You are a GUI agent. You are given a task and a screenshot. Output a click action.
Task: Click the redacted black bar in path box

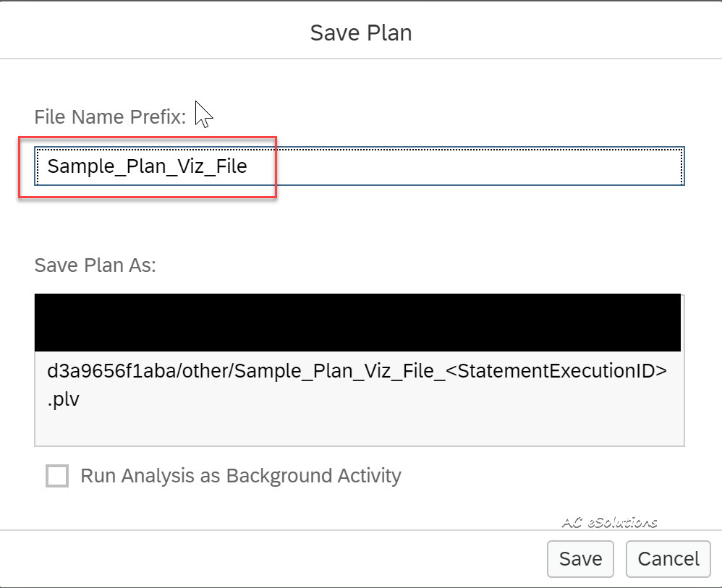click(358, 323)
